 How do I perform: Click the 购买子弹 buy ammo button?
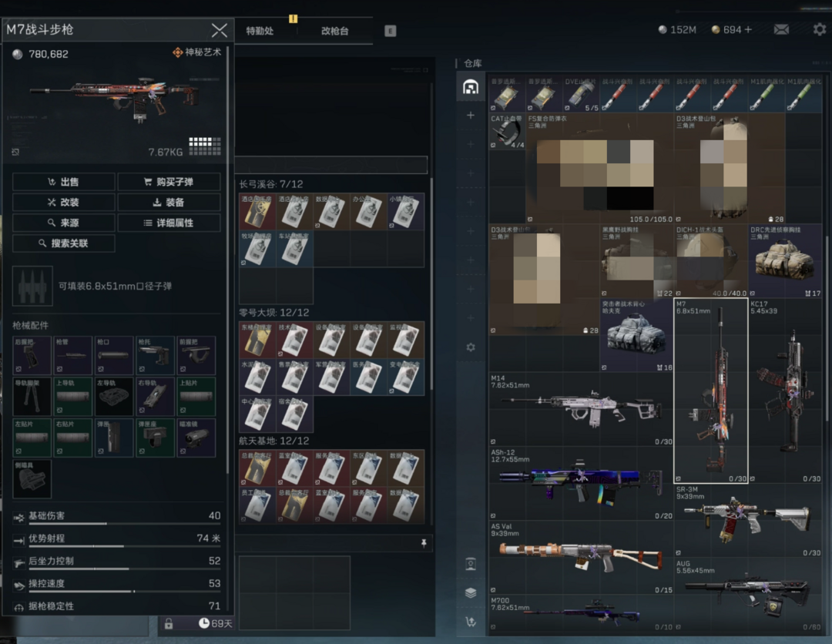(x=169, y=182)
